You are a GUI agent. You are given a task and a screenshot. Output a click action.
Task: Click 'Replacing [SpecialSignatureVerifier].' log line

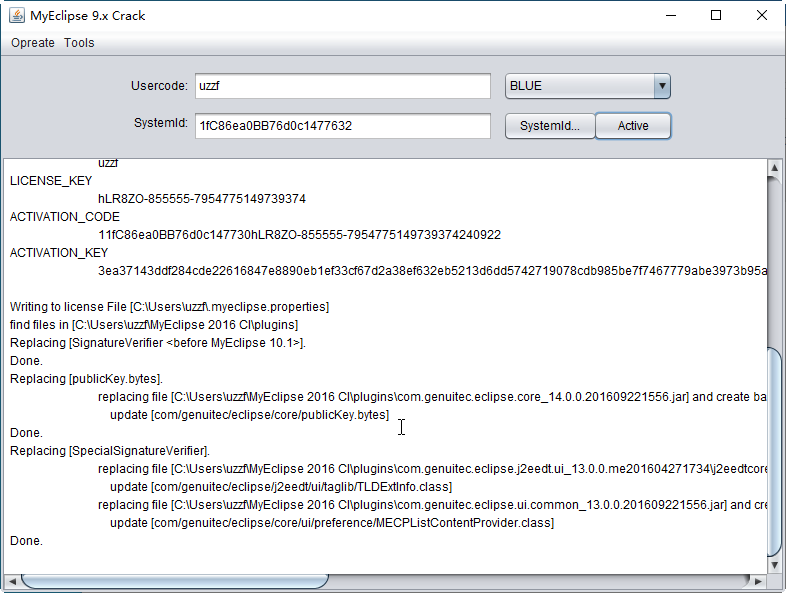click(x=110, y=451)
